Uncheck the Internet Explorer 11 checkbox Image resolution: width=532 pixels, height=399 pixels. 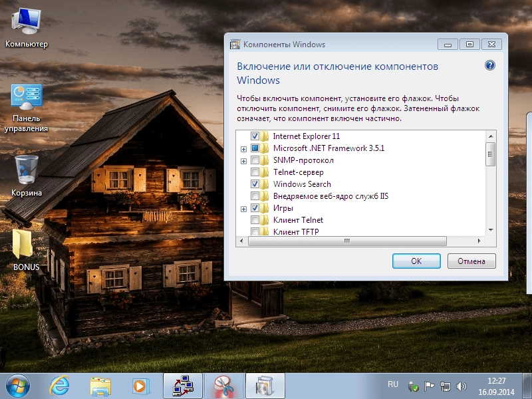click(255, 136)
